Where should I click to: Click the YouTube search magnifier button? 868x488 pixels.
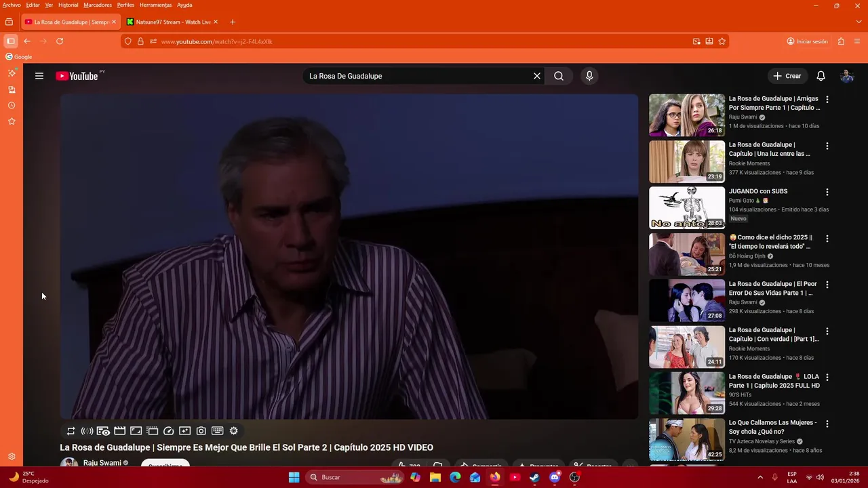[x=559, y=76]
